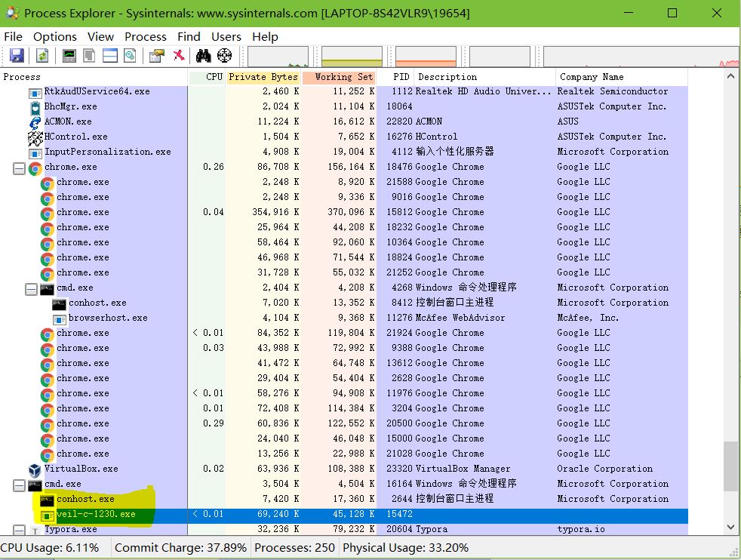Click the crosshair Find Window's Process icon
This screenshot has height=560, width=741.
point(224,56)
